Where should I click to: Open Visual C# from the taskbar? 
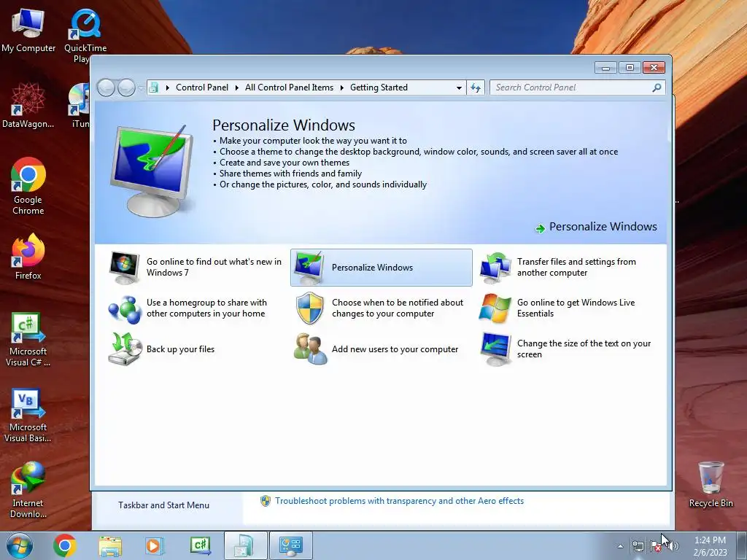click(x=200, y=545)
